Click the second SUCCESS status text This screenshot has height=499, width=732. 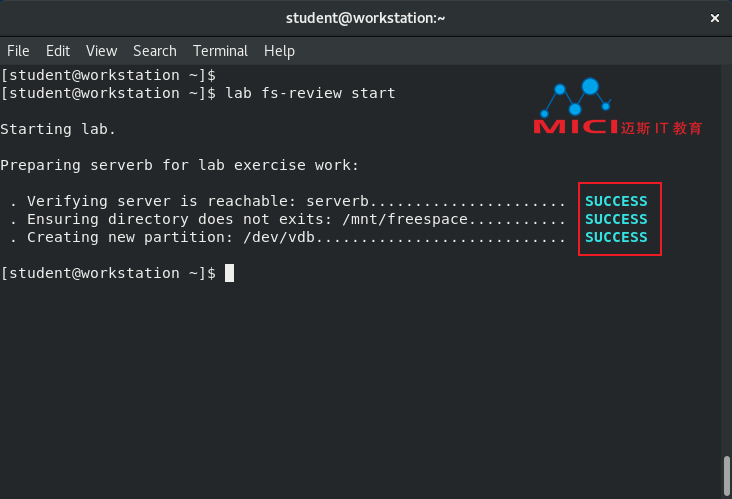[616, 219]
